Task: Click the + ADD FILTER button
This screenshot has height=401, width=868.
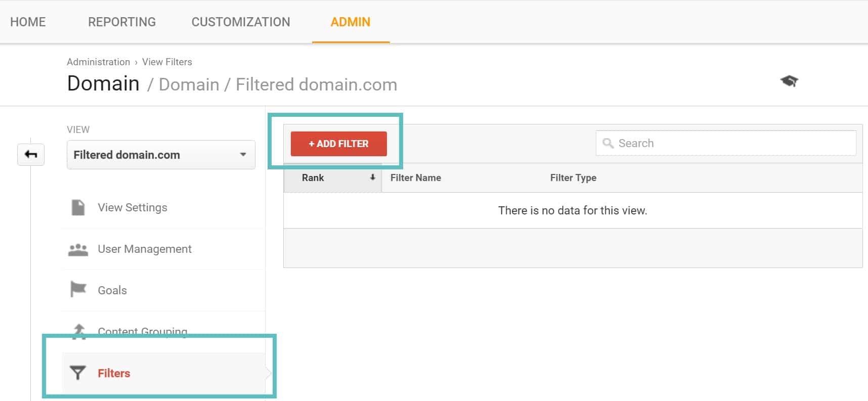Action: click(x=339, y=144)
